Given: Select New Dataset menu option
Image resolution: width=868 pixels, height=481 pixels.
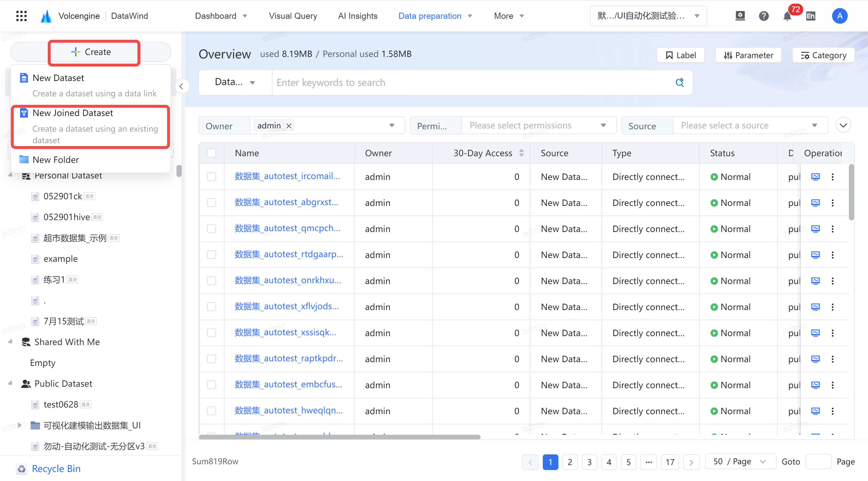Looking at the screenshot, I should click(x=91, y=85).
